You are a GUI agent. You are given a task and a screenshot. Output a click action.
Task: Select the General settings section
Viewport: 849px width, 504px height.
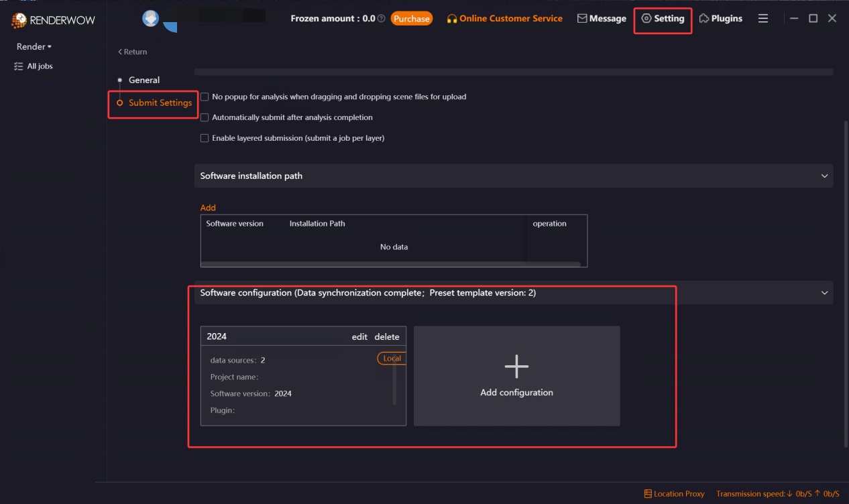click(x=144, y=80)
